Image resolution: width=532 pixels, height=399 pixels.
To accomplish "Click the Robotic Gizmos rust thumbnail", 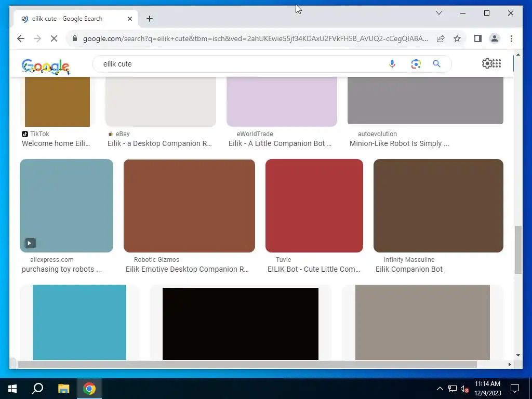I will click(x=189, y=206).
